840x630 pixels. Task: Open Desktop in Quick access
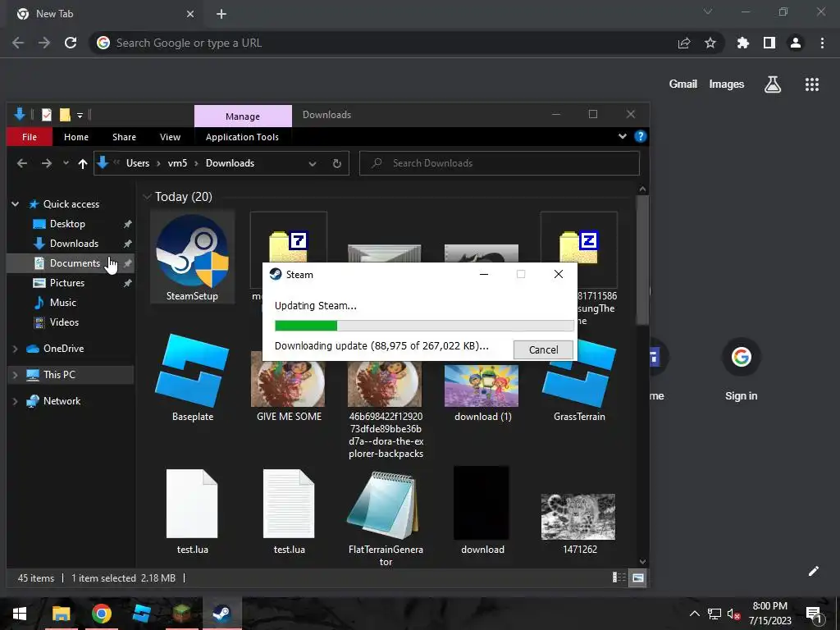tap(67, 224)
